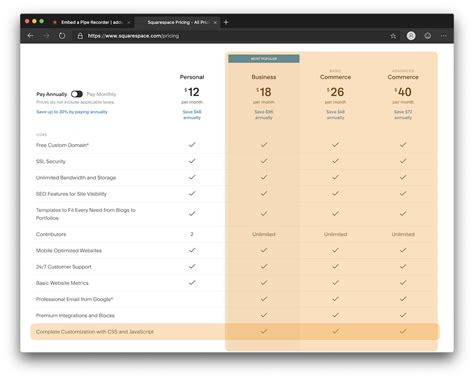Click Advanced Commerce checkmark for SEO Features

(x=403, y=193)
